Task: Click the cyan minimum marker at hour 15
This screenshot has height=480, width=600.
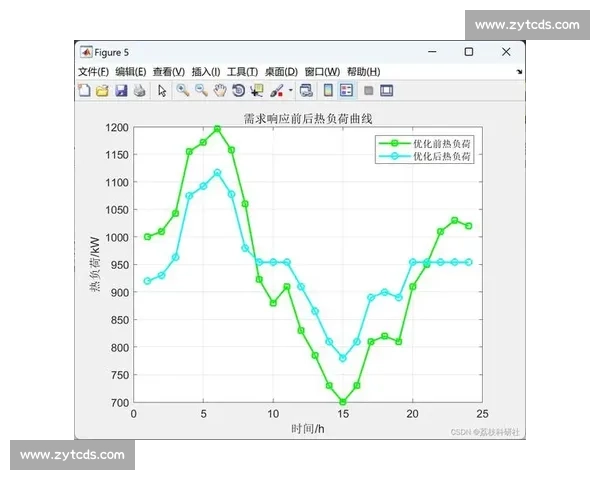Action: (x=343, y=358)
